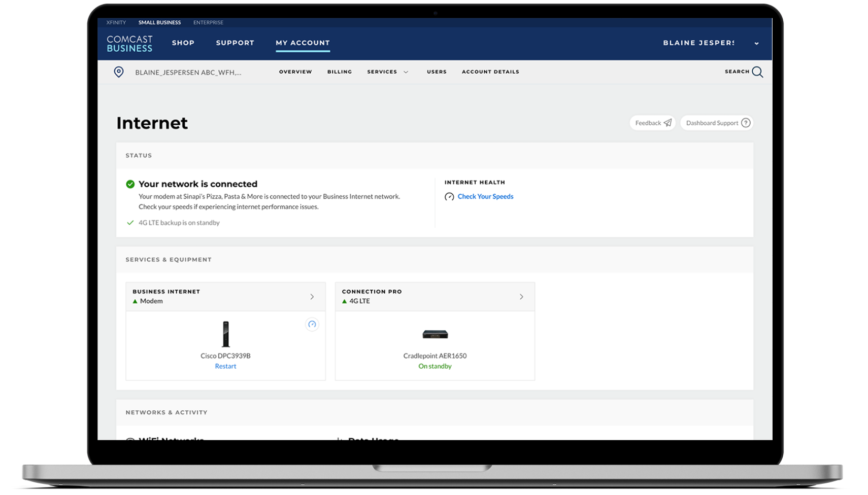The width and height of the screenshot is (868, 495).
Task: Open the Account Details tab
Action: tap(490, 72)
